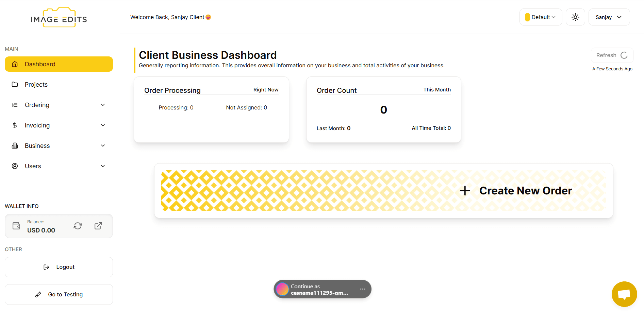The height and width of the screenshot is (312, 644).
Task: Click the wallet icon beside Balance
Action: (x=16, y=226)
